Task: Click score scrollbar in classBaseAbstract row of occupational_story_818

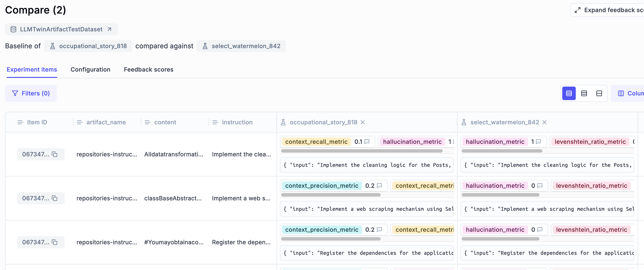Action: (331, 195)
